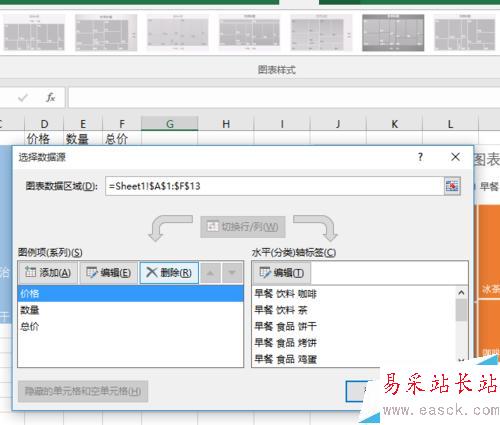The height and width of the screenshot is (425, 500).
Task: Select axis label 早餐 饮料 茶
Action: [281, 310]
